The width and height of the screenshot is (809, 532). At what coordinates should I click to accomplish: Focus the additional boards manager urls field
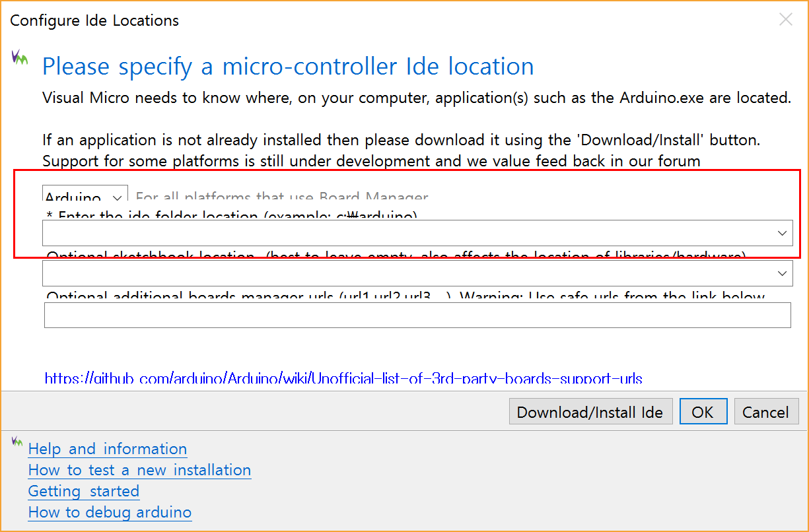point(417,315)
